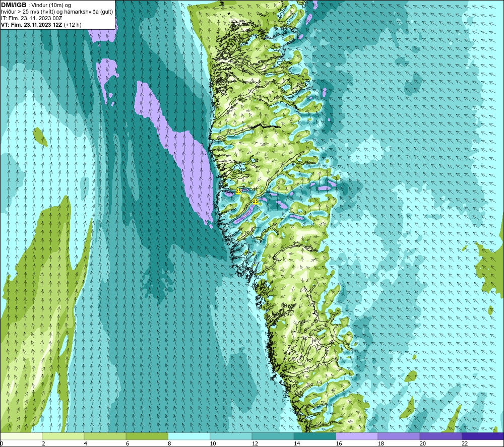The image size is (504, 447).
Task: Click the 18–20 m/s legend color swatch
Action: [399, 436]
